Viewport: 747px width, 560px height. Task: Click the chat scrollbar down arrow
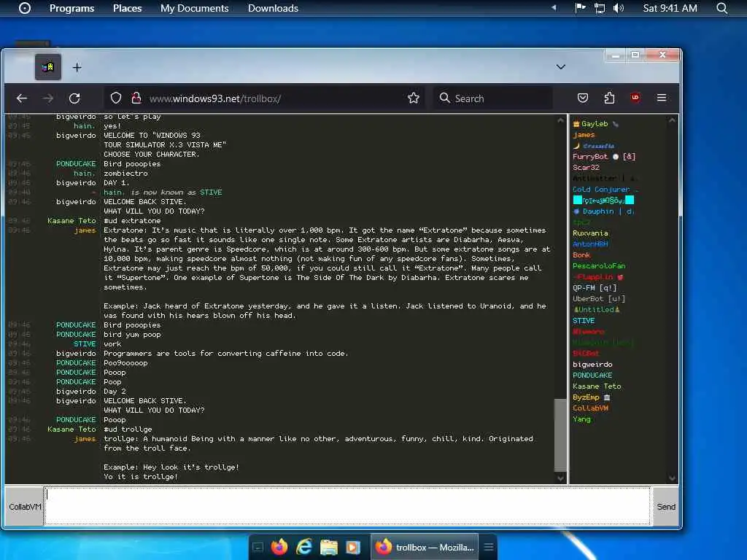pos(560,478)
